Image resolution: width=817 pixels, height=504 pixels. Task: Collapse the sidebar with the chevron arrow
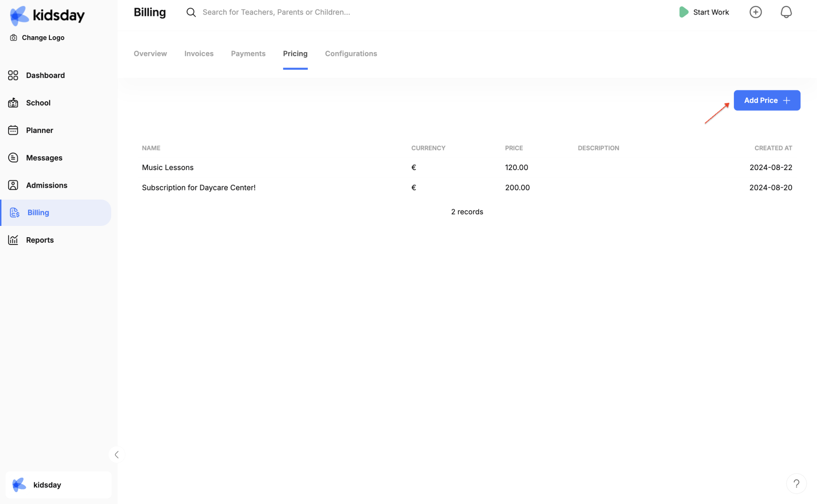point(117,455)
